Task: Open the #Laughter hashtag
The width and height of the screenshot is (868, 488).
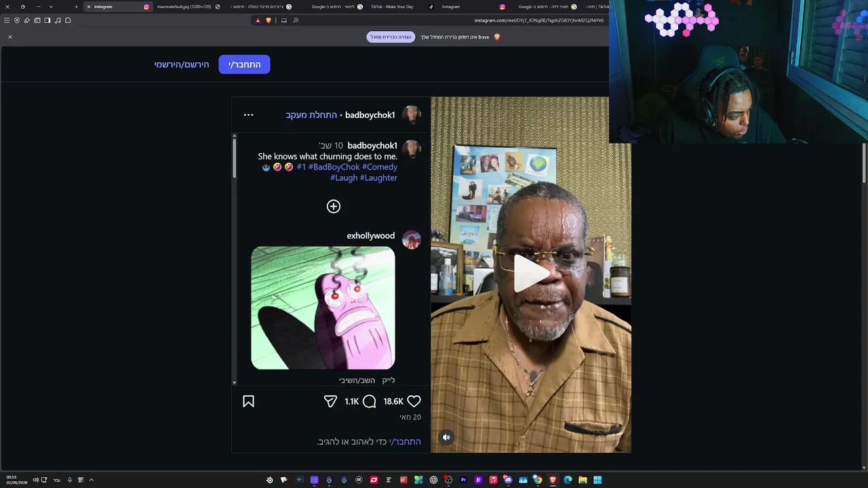Action: coord(378,178)
